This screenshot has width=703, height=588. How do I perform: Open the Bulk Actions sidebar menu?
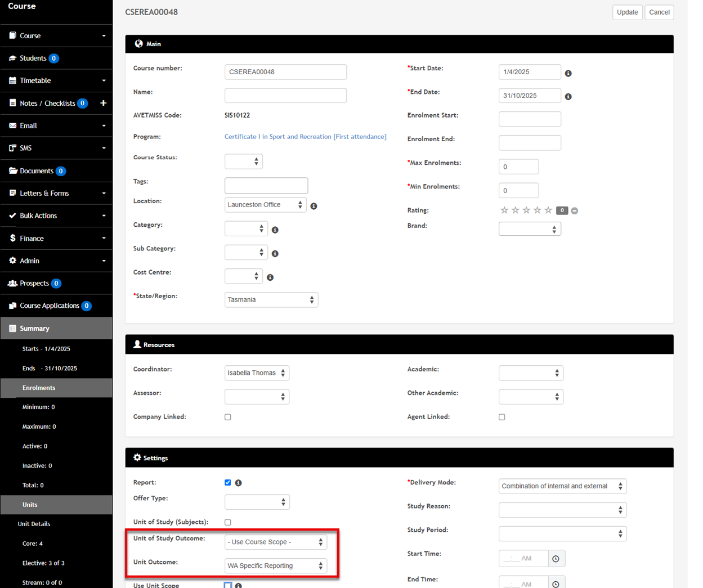(x=56, y=216)
